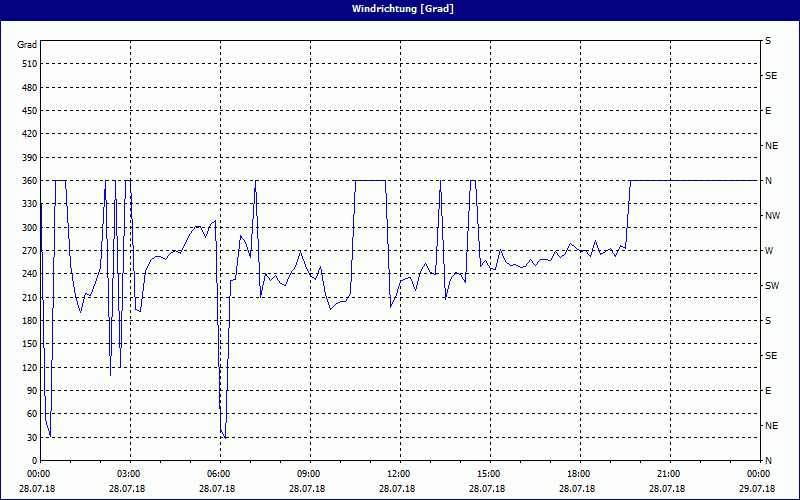Click the 30 tick on the left axis
This screenshot has width=800, height=500.
coord(30,437)
